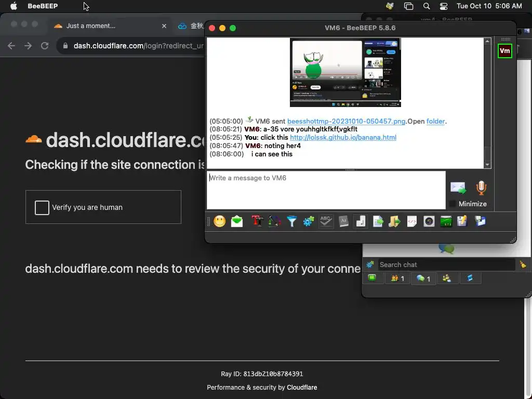Screen dimensions: 532x399
Task: Open the beesshottmp-20231010-050457.png link
Action: point(346,122)
